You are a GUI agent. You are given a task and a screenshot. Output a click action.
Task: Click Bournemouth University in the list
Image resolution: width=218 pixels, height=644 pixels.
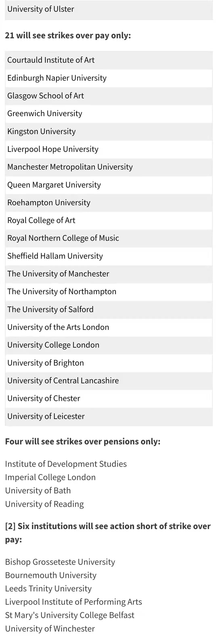[51, 575]
